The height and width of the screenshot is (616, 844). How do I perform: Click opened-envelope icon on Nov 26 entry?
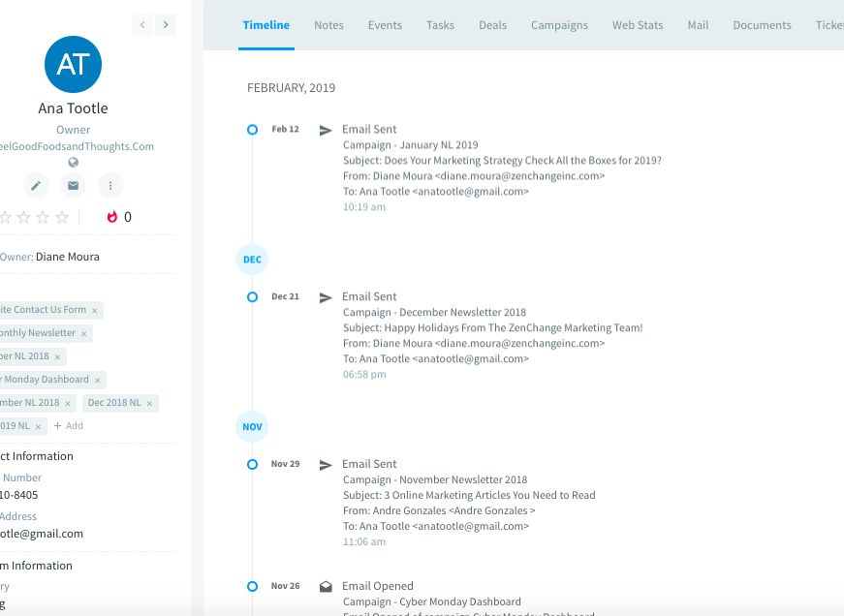(x=326, y=586)
